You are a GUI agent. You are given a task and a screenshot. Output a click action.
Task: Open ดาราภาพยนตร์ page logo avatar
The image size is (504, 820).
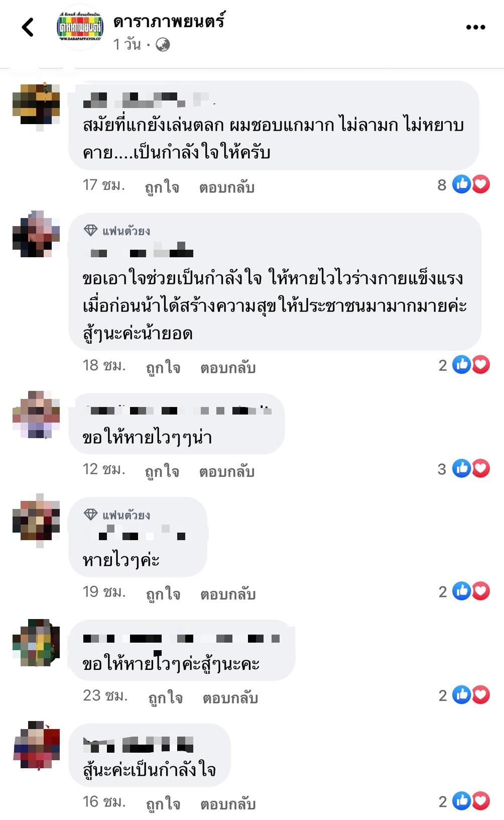79,28
